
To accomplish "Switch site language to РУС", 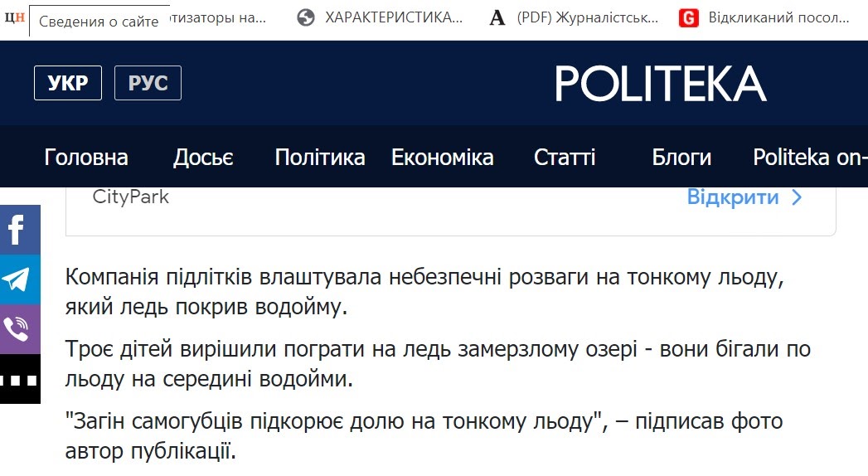I will point(148,83).
